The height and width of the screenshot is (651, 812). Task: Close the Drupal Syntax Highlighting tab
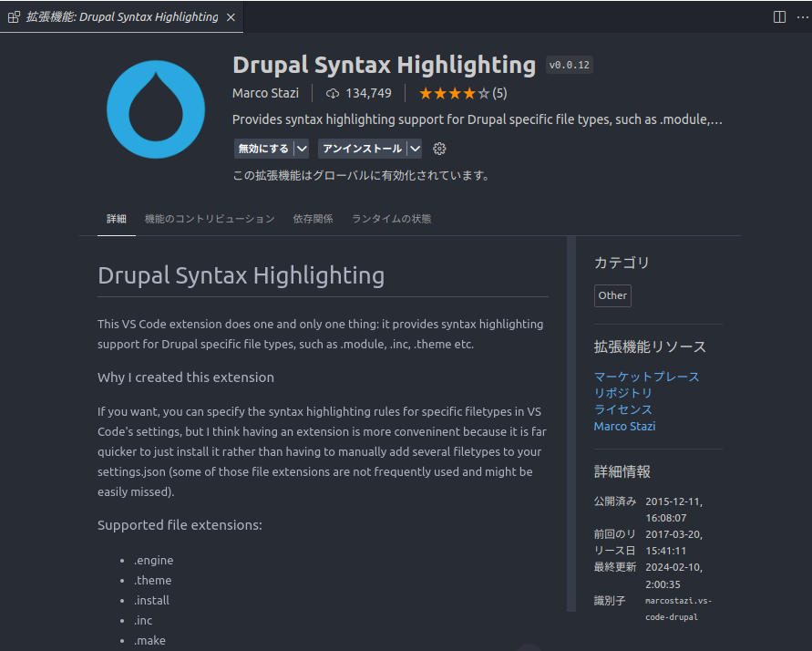pyautogui.click(x=231, y=17)
